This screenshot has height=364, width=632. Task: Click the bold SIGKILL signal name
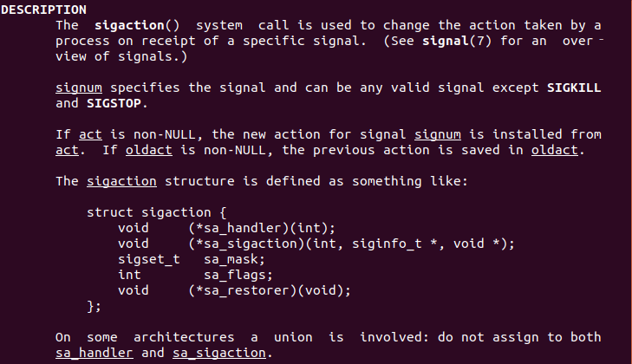tap(574, 88)
